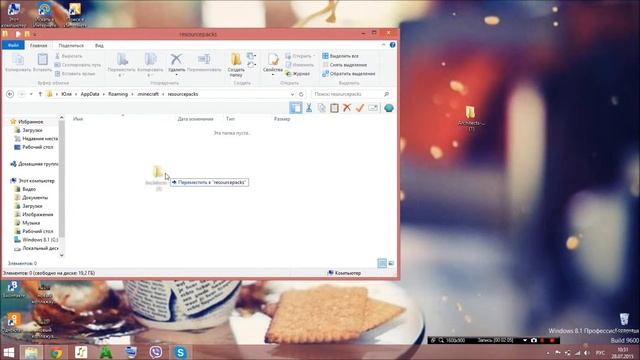Collapse the ribbon with the chevron
The height and width of the screenshot is (360, 640).
coord(383,45)
